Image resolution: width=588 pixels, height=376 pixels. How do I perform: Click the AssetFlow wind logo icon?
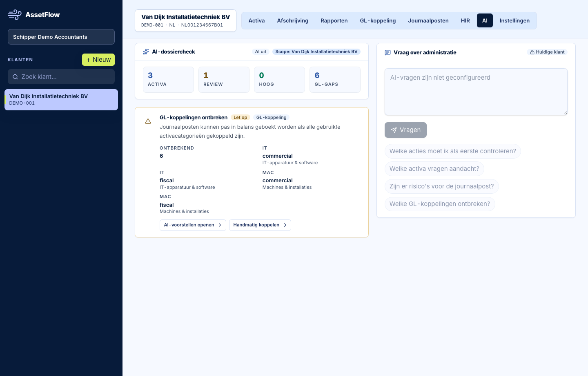pyautogui.click(x=15, y=15)
